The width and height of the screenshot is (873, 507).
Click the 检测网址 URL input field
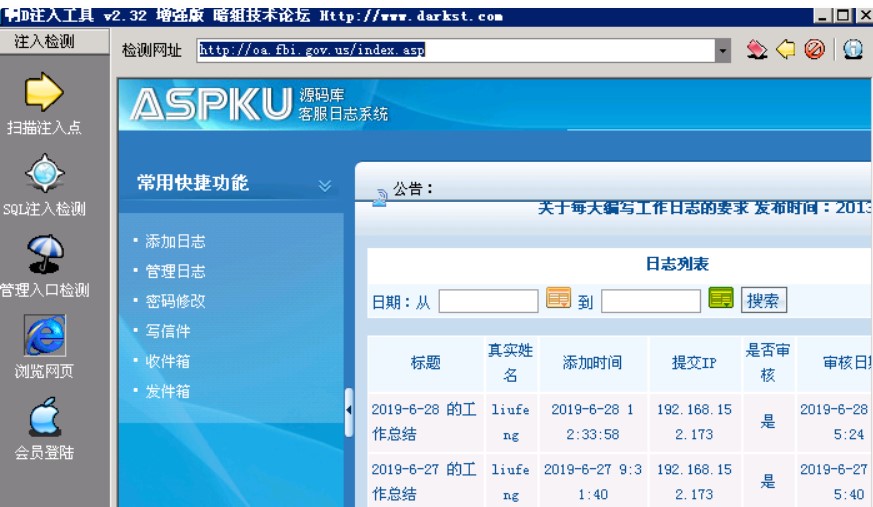pos(455,51)
